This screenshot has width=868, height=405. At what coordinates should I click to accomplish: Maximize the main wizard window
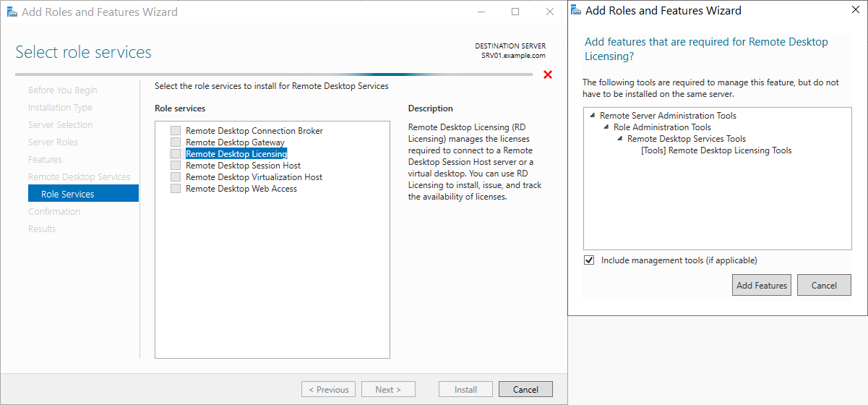coord(515,12)
